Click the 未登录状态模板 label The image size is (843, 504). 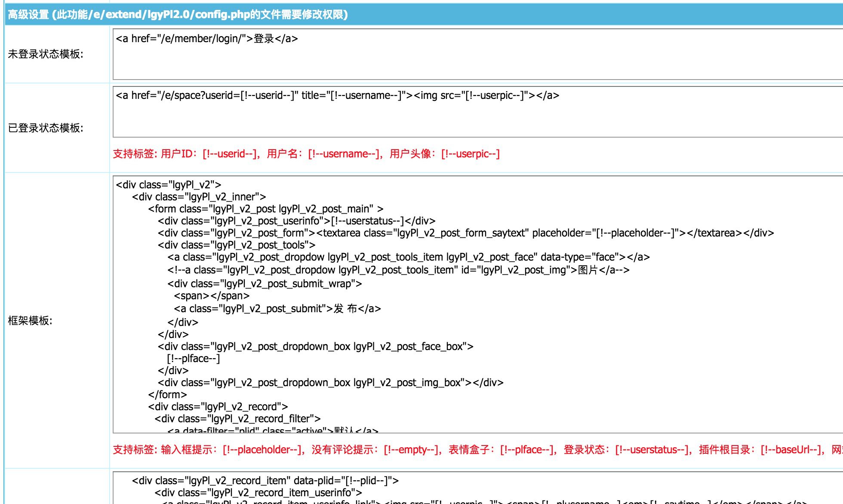(x=46, y=54)
